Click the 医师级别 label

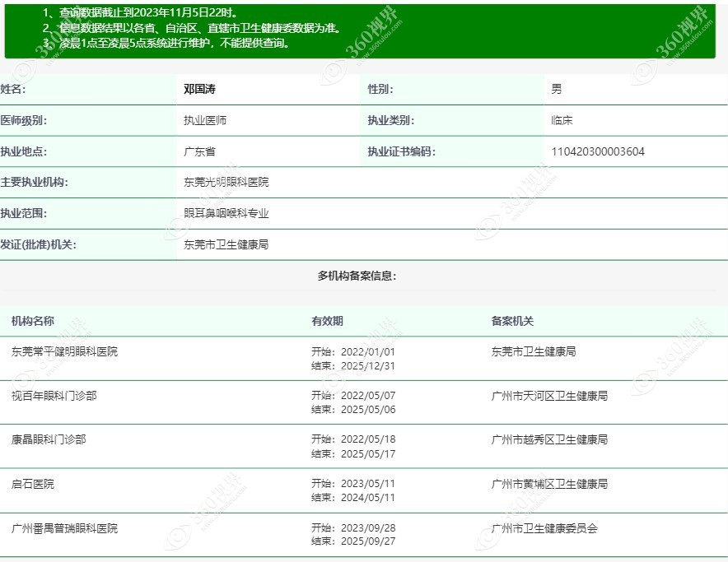tap(24, 120)
